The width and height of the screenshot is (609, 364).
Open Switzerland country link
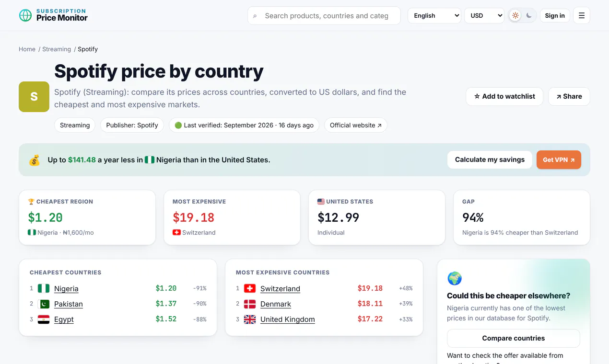pos(280,288)
